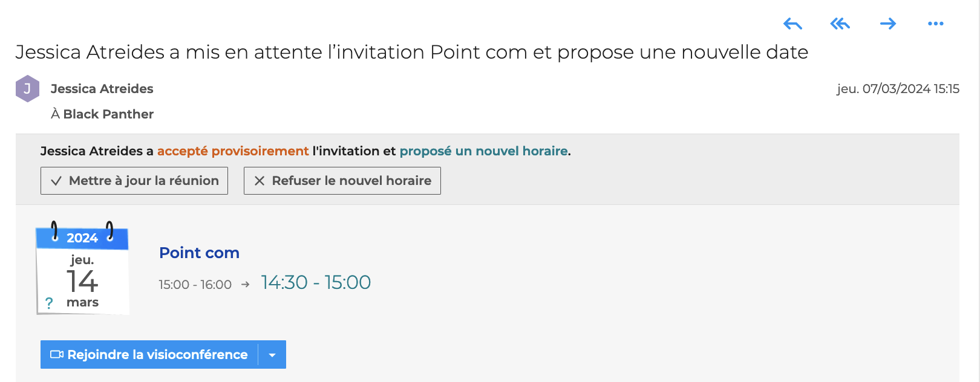The width and height of the screenshot is (980, 382).
Task: Expand the visioconférence dropdown arrow
Action: pyautogui.click(x=272, y=355)
